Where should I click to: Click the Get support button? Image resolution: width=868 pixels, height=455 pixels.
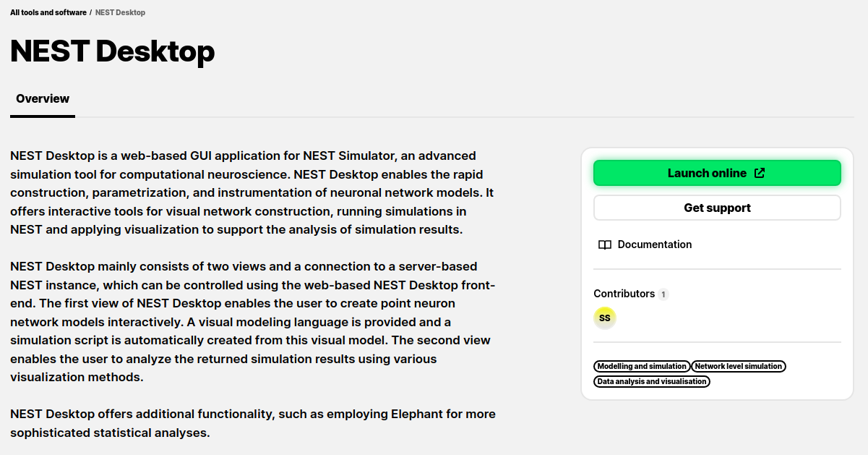(717, 208)
